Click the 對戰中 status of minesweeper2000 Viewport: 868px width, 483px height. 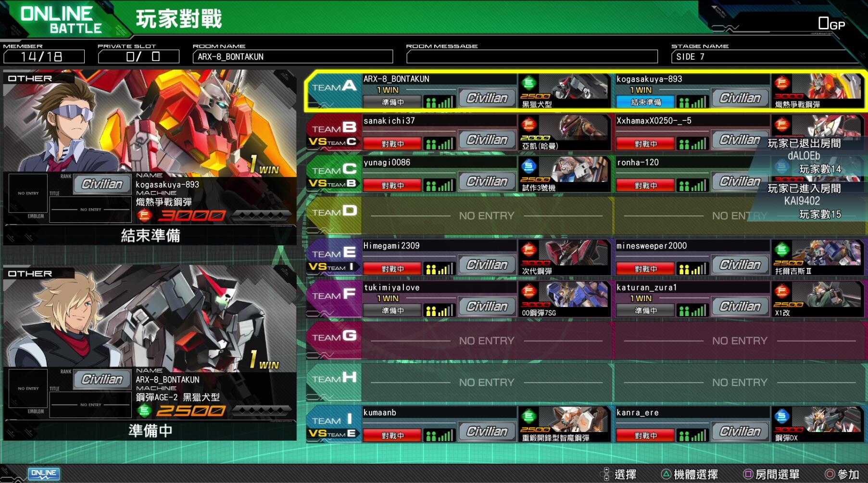click(x=646, y=269)
